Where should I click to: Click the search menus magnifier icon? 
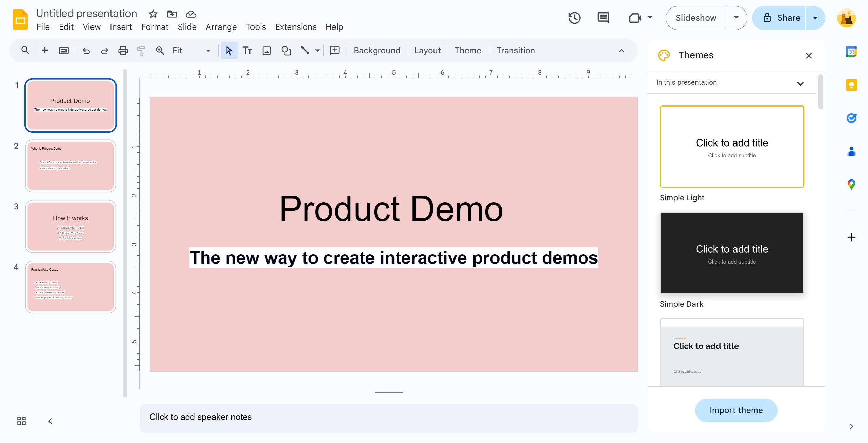[25, 51]
